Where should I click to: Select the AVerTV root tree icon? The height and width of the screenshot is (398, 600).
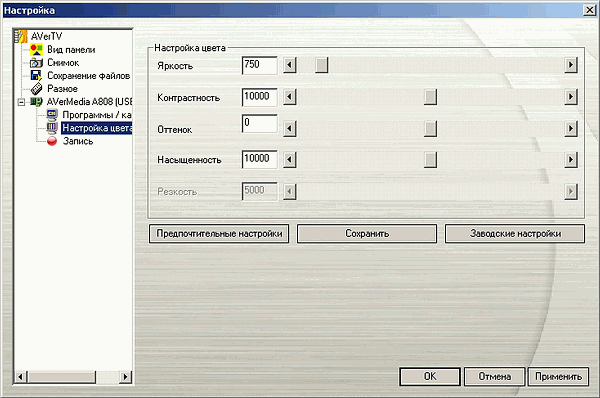pyautogui.click(x=22, y=36)
